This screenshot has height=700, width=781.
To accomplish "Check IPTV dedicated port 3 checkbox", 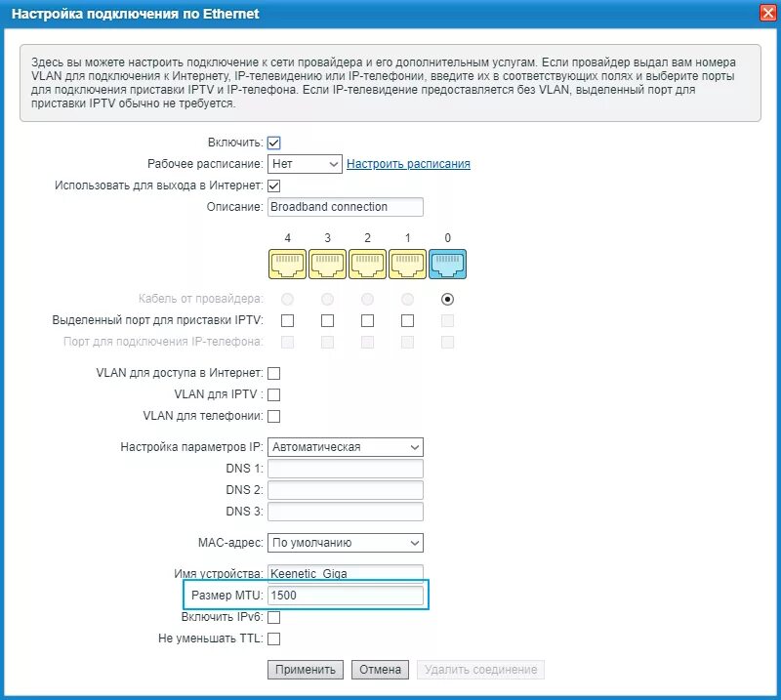I will pos(327,320).
